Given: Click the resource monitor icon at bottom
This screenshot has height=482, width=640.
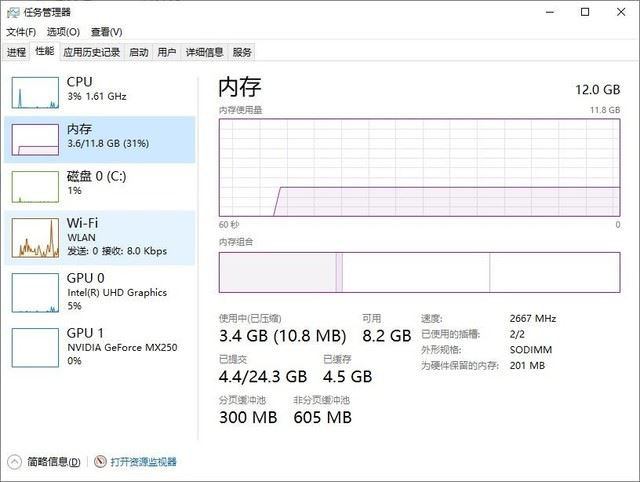Looking at the screenshot, I should pyautogui.click(x=100, y=462).
